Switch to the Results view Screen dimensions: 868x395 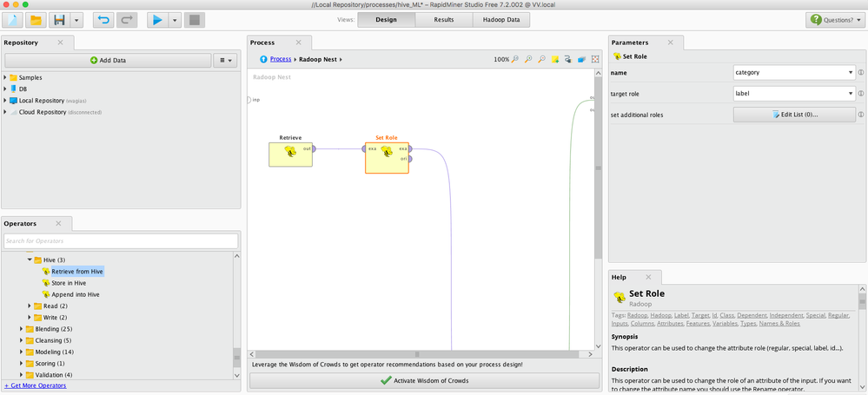point(443,20)
